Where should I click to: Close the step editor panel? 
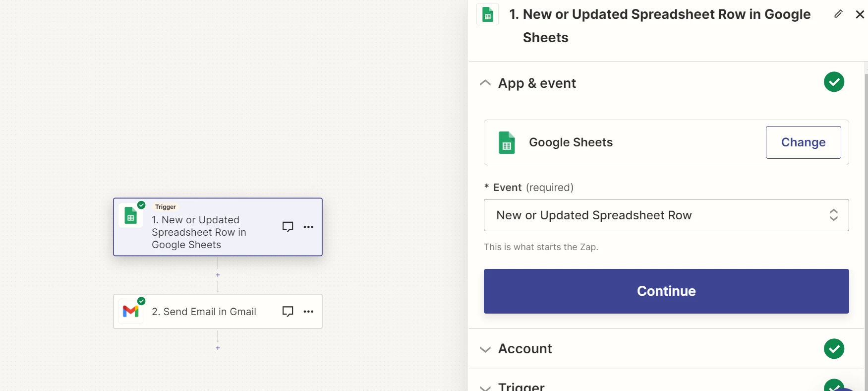[860, 14]
